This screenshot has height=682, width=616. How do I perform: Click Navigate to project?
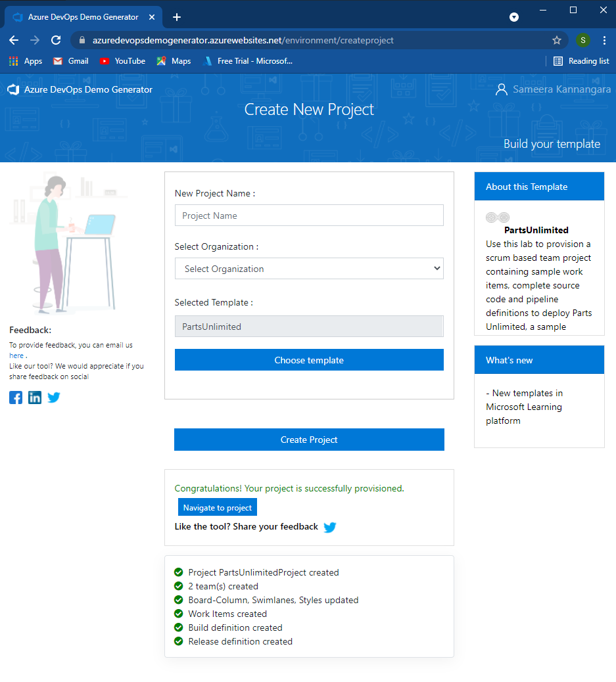tap(217, 507)
